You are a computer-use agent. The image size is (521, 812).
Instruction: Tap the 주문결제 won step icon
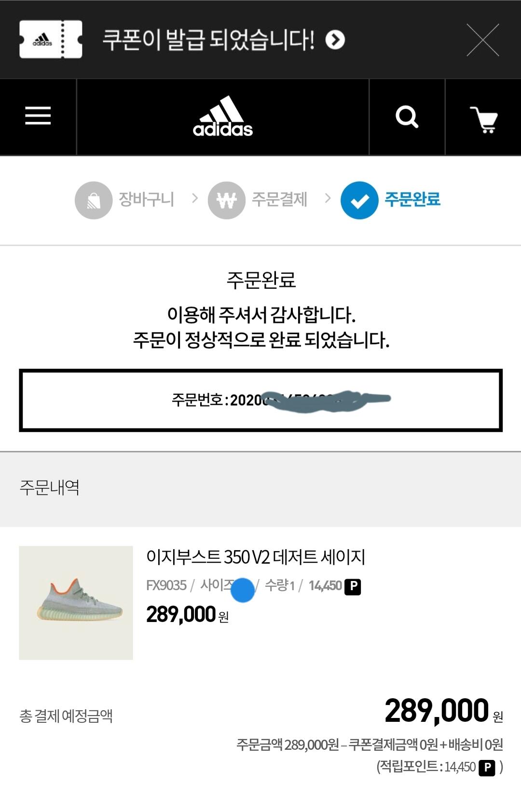(x=226, y=200)
